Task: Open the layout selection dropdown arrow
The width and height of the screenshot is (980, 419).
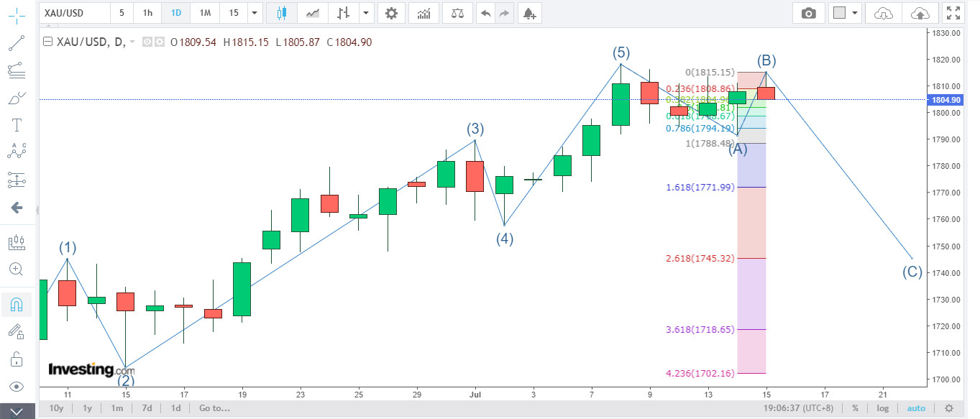Action: pyautogui.click(x=855, y=13)
